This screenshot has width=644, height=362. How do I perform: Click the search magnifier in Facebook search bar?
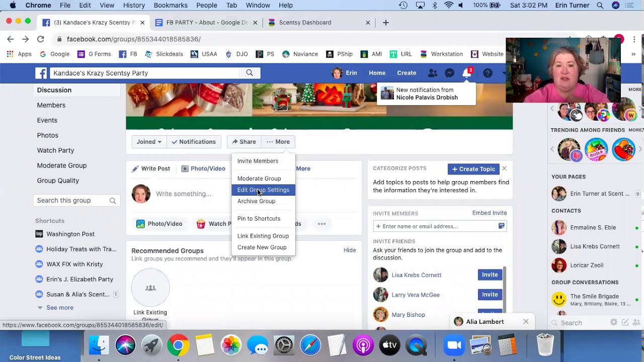pos(250,73)
